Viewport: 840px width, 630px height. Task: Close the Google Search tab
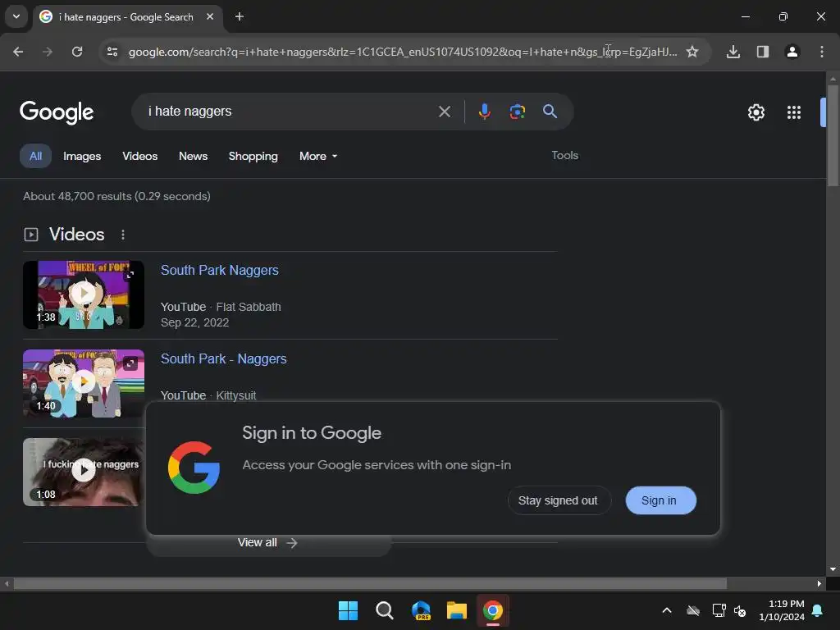210,16
